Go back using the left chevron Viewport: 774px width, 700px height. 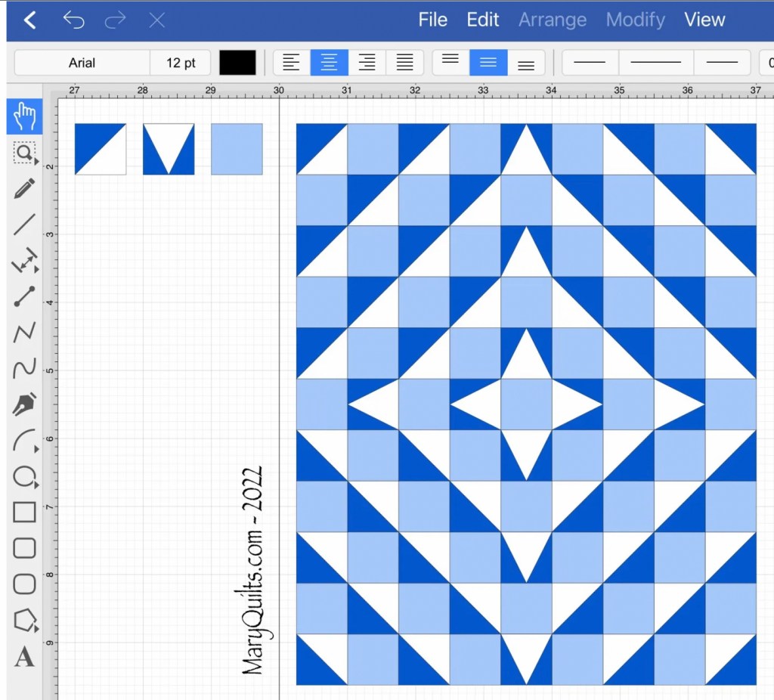(29, 20)
